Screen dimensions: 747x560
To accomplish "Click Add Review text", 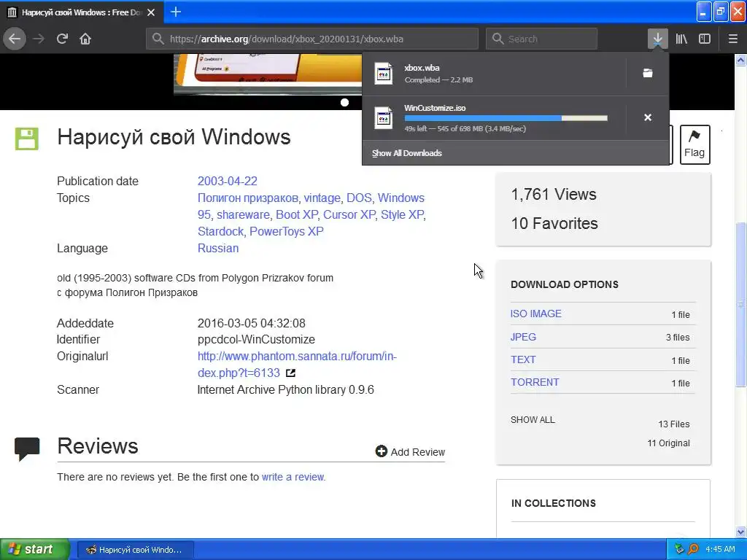I will pos(418,452).
